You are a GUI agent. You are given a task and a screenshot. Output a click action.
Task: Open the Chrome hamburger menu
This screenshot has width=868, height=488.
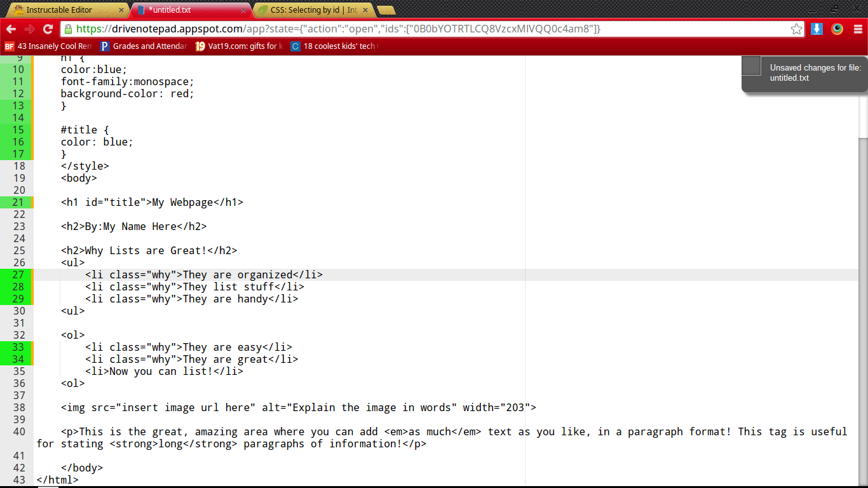click(x=858, y=29)
